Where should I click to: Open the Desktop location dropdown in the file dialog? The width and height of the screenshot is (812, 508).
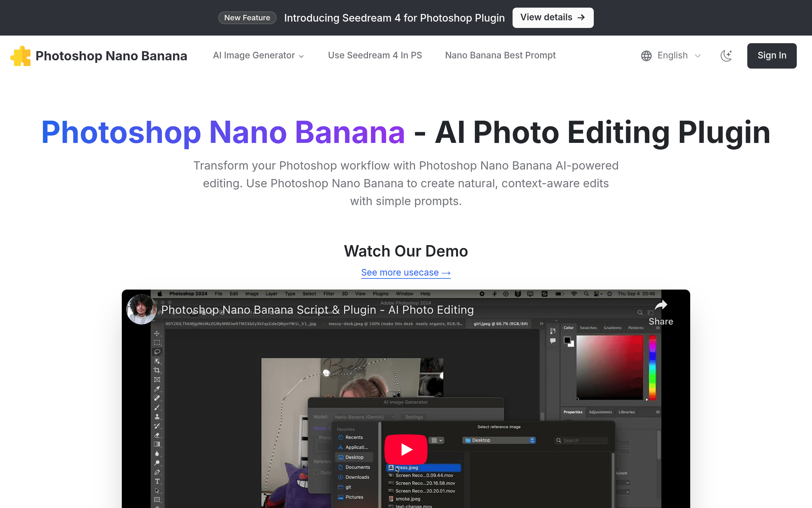499,440
